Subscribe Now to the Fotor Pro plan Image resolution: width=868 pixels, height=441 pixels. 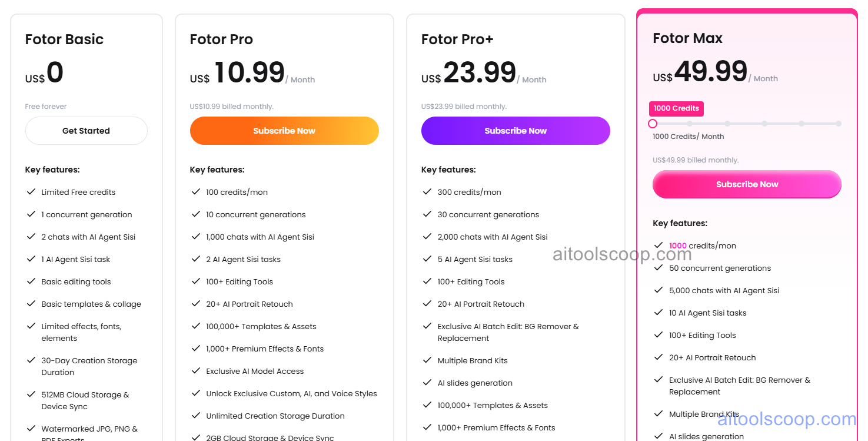point(284,131)
